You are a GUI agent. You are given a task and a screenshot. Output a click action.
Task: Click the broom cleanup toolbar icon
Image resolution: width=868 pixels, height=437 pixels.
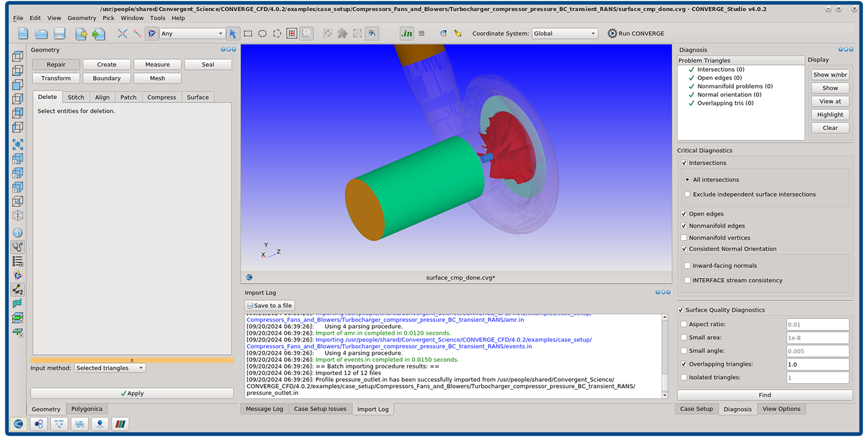(x=457, y=33)
